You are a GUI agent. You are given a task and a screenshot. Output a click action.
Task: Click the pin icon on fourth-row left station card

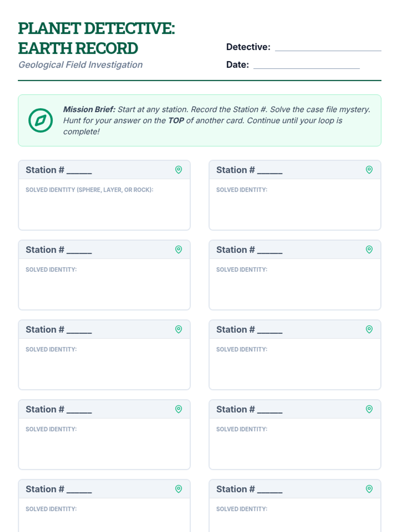[179, 409]
